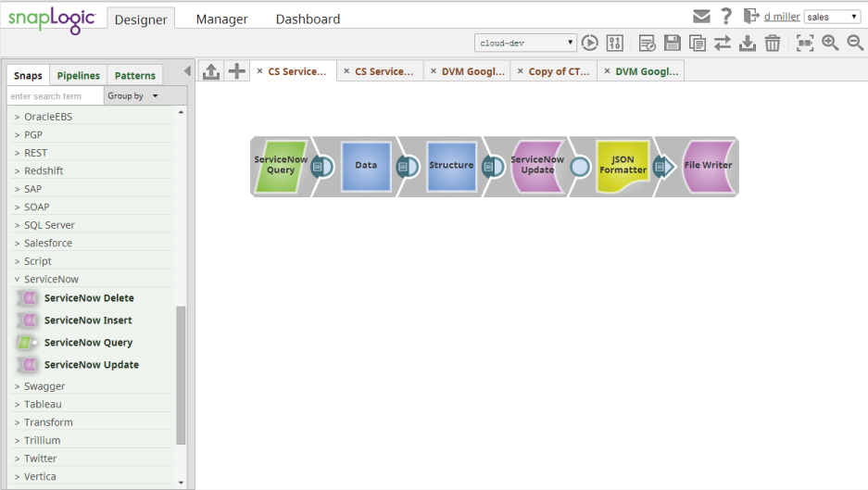
Task: Save the pipeline with the disk icon
Action: [672, 43]
